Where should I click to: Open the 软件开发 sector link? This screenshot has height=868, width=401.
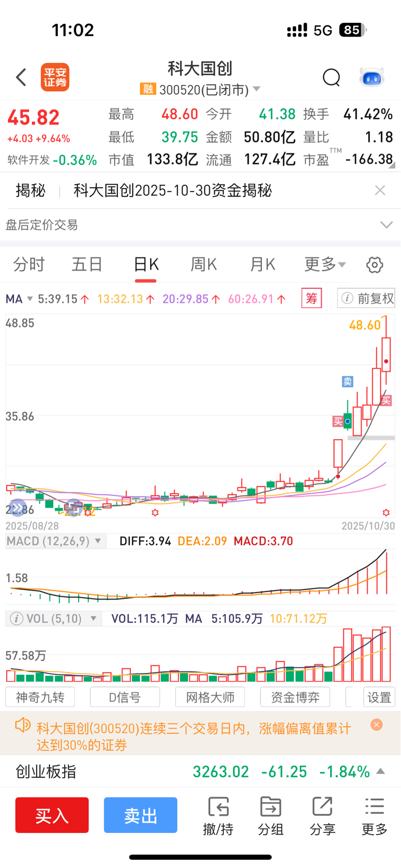(x=52, y=160)
